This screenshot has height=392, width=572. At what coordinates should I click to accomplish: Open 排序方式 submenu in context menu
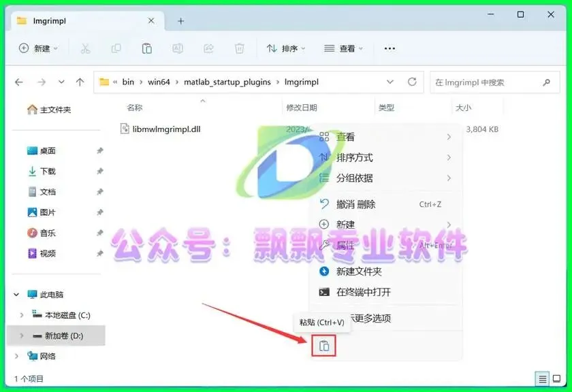click(x=385, y=157)
